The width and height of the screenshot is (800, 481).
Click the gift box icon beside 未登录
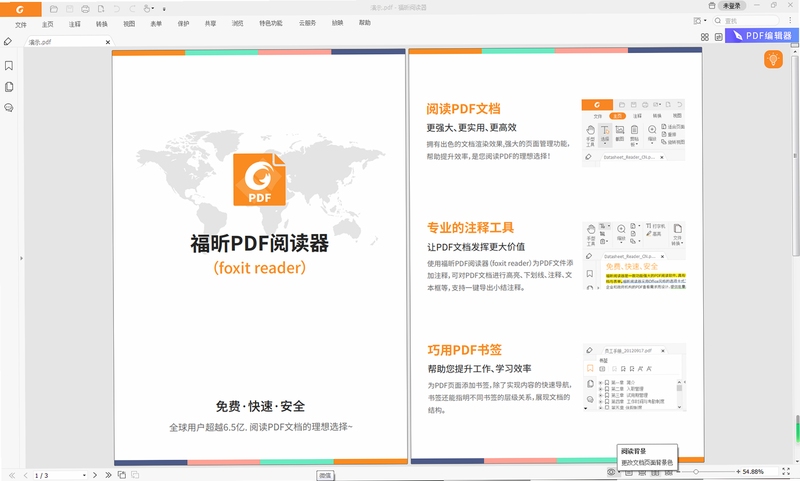pos(712,6)
